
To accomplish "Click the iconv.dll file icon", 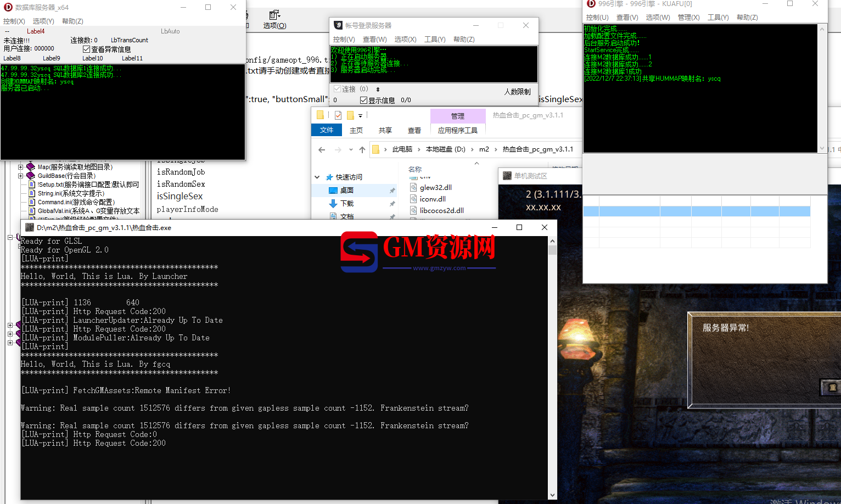I will (x=413, y=199).
